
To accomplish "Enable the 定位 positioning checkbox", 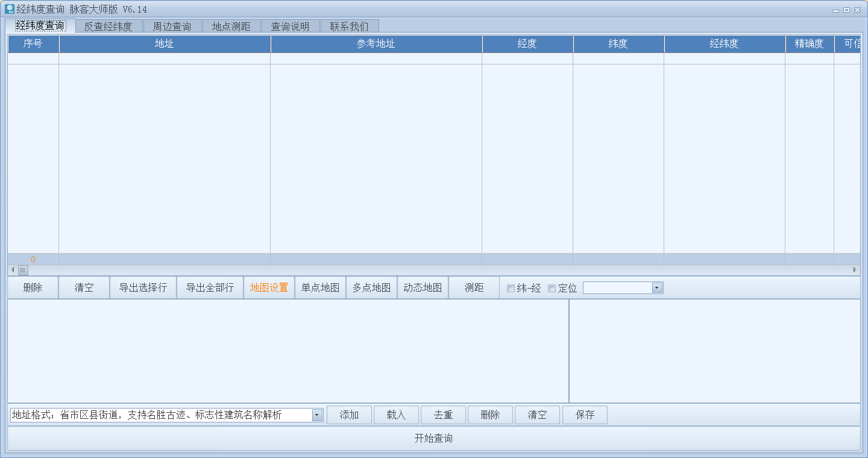I will [x=552, y=288].
